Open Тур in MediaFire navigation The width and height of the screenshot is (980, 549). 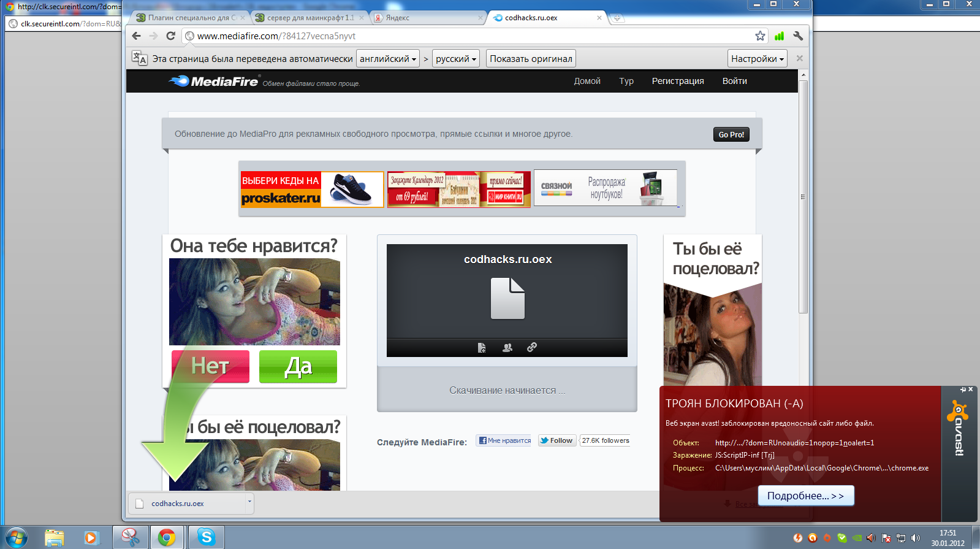point(626,81)
